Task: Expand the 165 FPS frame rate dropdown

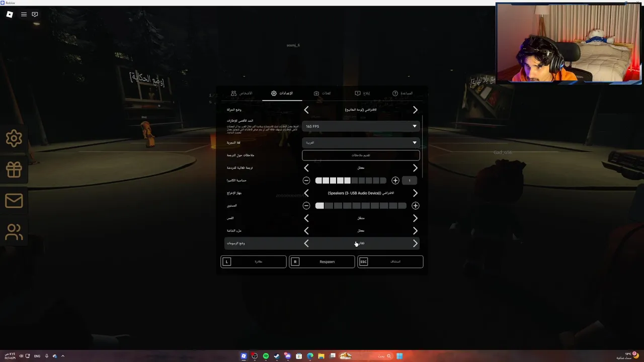Action: (x=361, y=126)
